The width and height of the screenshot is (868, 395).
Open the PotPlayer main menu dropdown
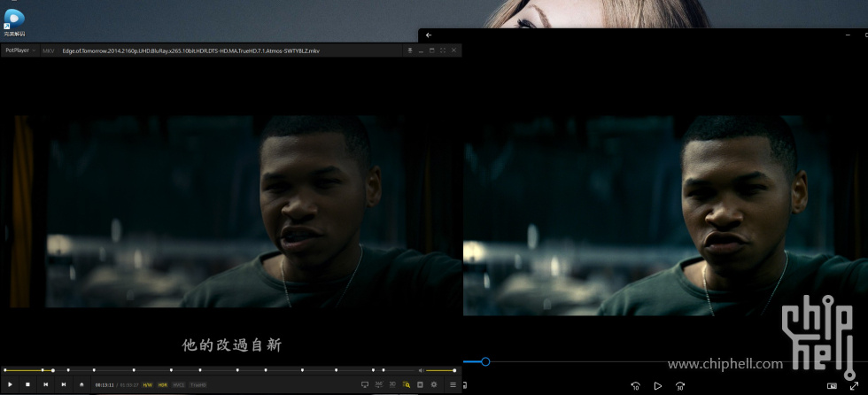20,50
